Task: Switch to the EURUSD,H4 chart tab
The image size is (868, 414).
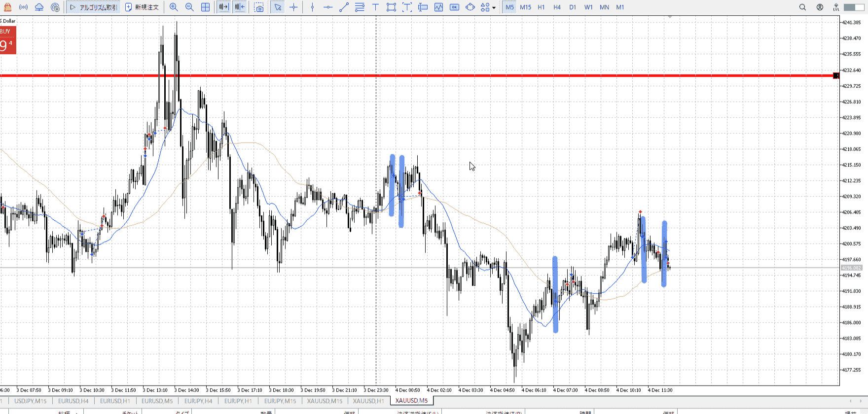Action: (73, 401)
